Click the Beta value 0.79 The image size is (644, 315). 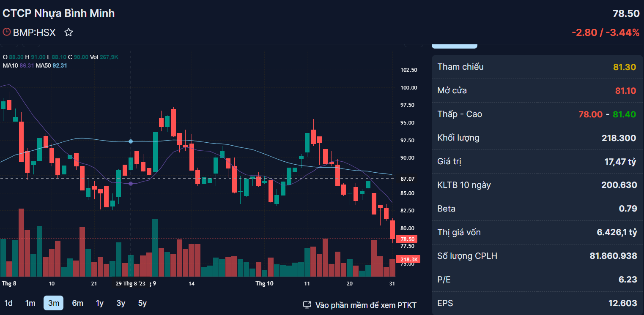click(x=628, y=209)
